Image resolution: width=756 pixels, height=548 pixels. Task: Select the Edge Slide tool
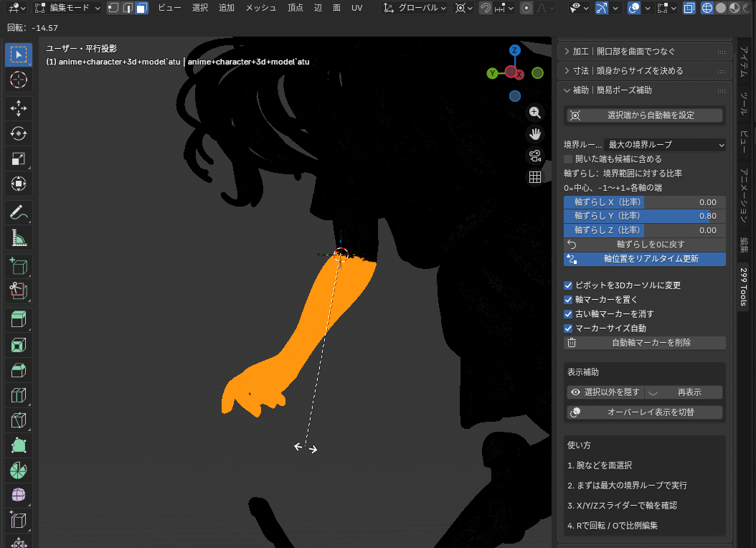[19, 521]
